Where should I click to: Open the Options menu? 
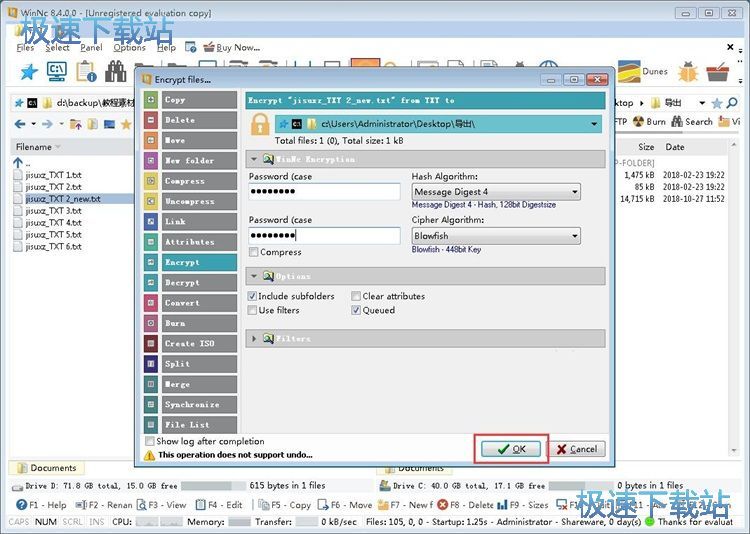coord(129,47)
